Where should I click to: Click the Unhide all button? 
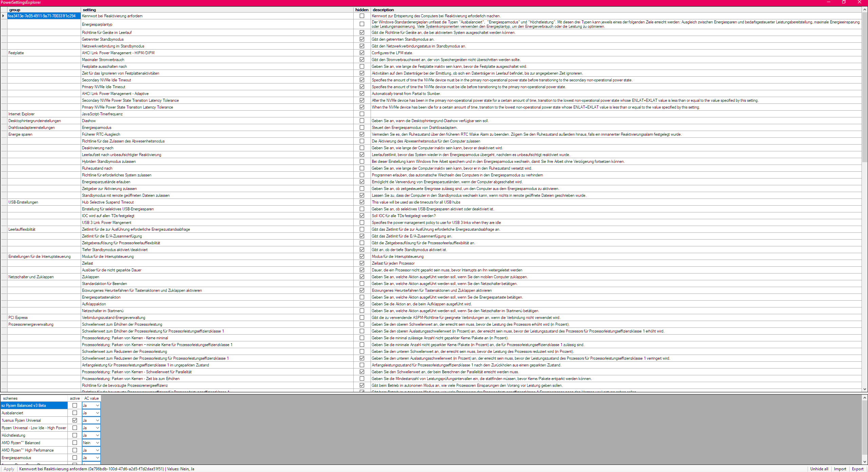coord(819,469)
